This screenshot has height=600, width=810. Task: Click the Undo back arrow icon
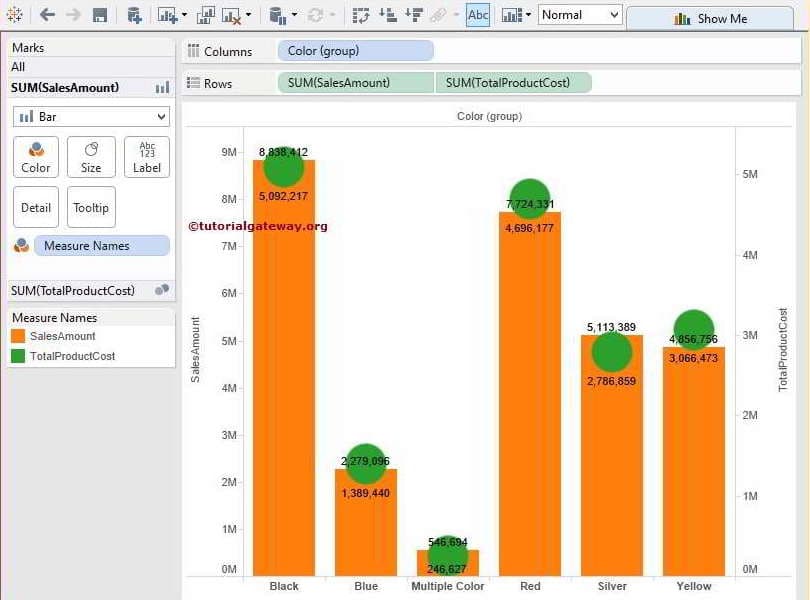pyautogui.click(x=47, y=15)
